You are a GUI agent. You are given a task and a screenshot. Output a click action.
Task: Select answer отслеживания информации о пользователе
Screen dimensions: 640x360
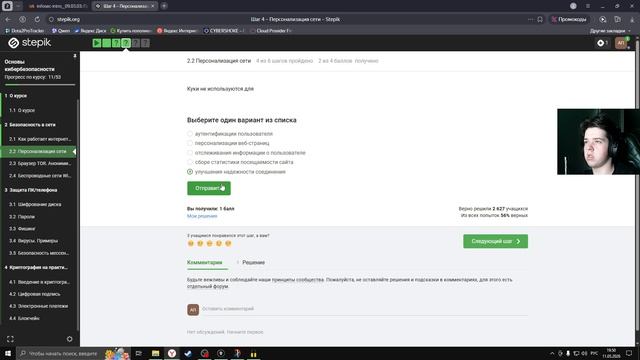[246, 153]
